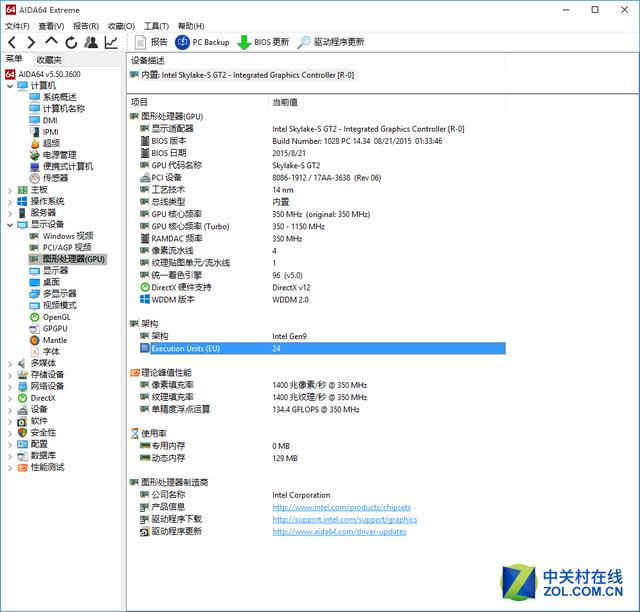Click the 软件 tree icon
This screenshot has width=640, height=612.
click(22, 421)
